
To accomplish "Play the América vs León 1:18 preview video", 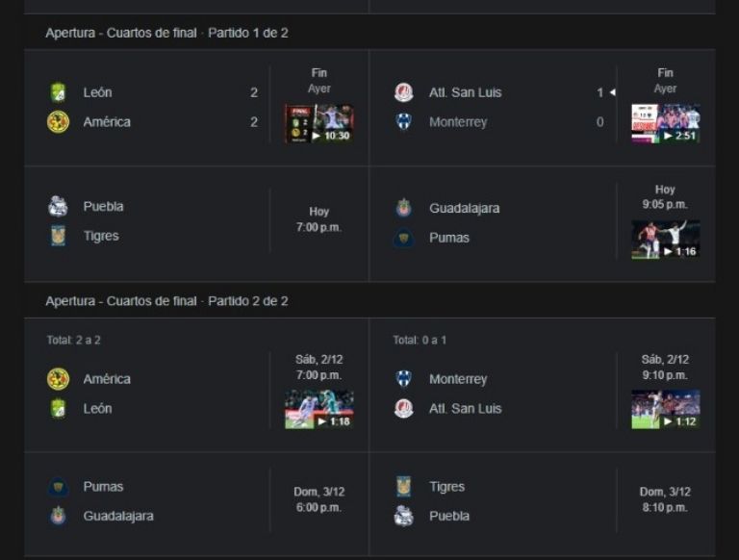I will coord(319,409).
